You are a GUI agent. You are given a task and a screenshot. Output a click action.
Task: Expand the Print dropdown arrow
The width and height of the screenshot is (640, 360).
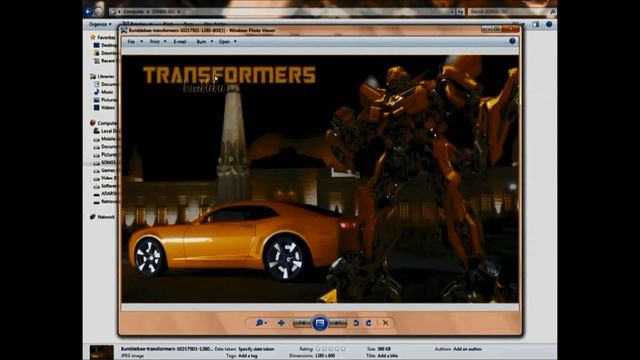click(165, 42)
